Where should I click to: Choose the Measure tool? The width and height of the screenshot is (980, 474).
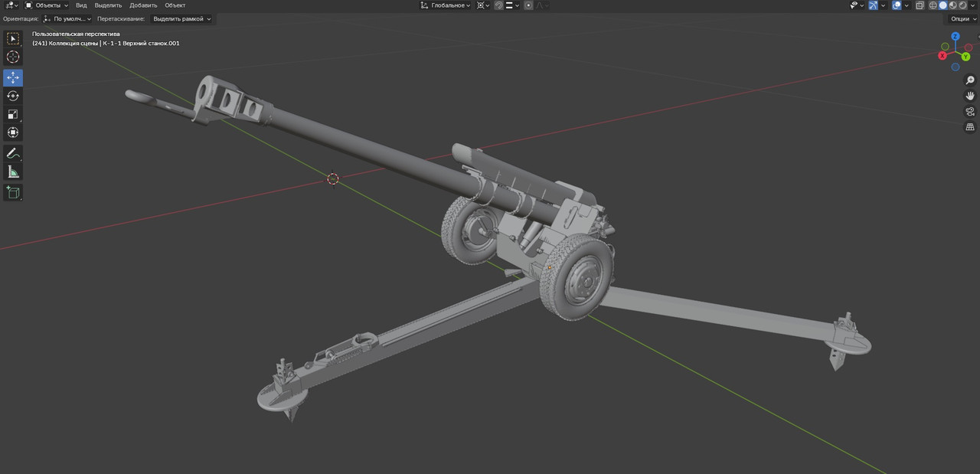tap(13, 172)
